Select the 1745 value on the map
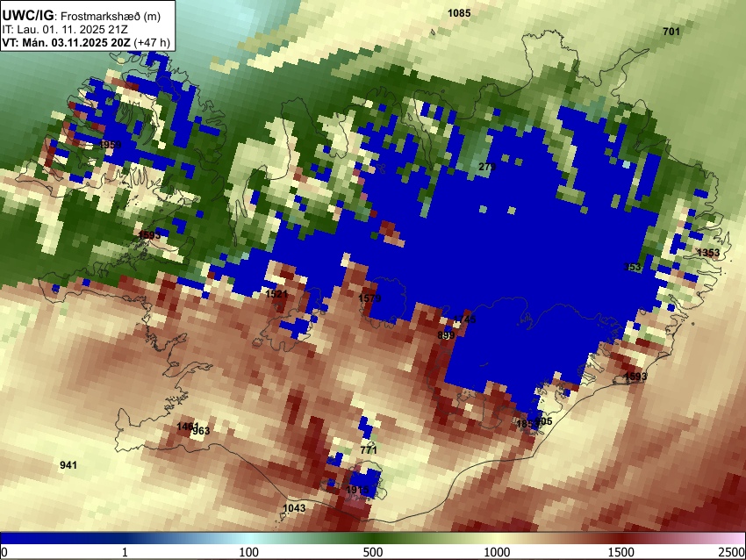Image resolution: width=746 pixels, height=560 pixels. pyautogui.click(x=464, y=319)
